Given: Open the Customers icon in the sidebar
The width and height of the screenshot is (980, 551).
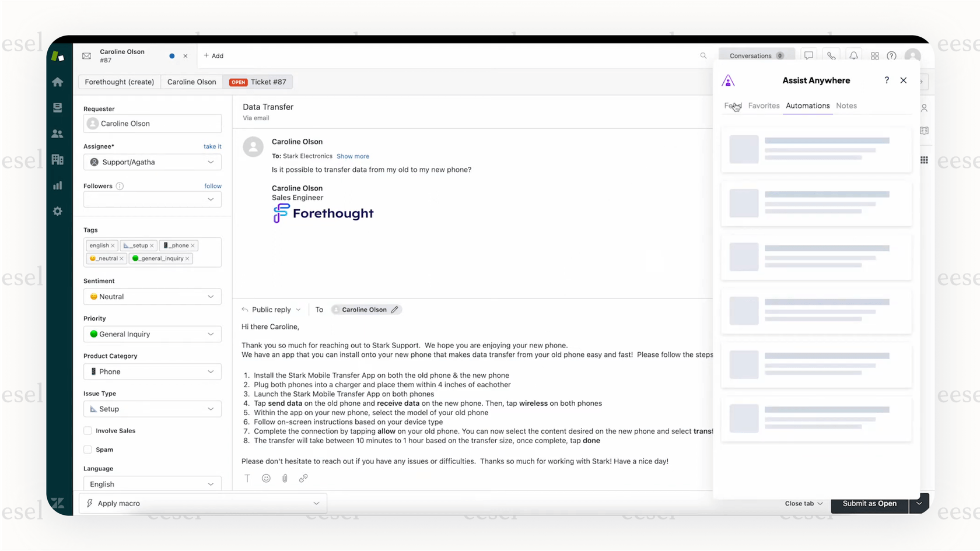Looking at the screenshot, I should [58, 134].
